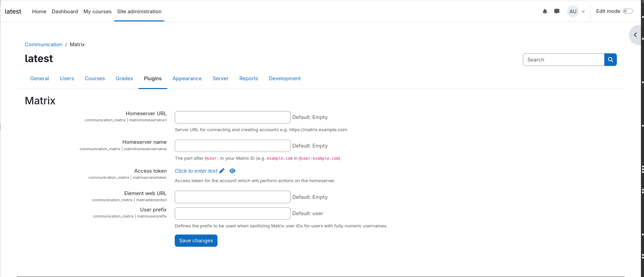
Task: Open the Communication breadcrumb link
Action: (x=43, y=45)
